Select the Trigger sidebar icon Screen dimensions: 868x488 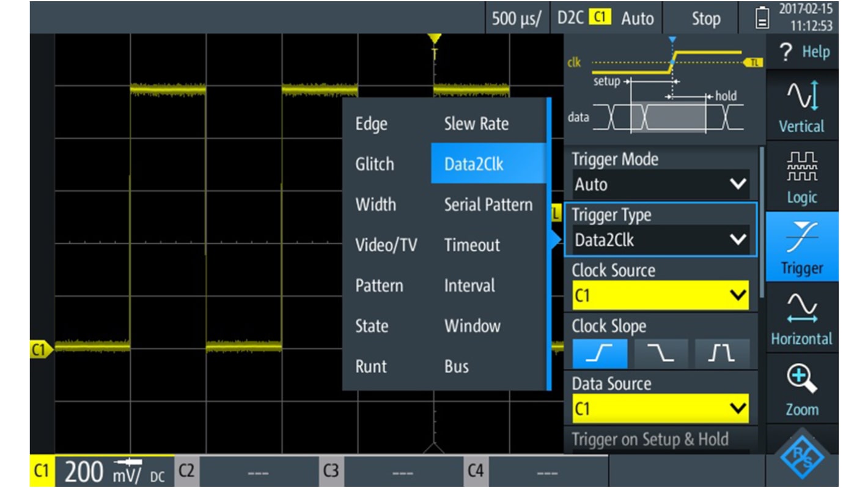click(801, 247)
